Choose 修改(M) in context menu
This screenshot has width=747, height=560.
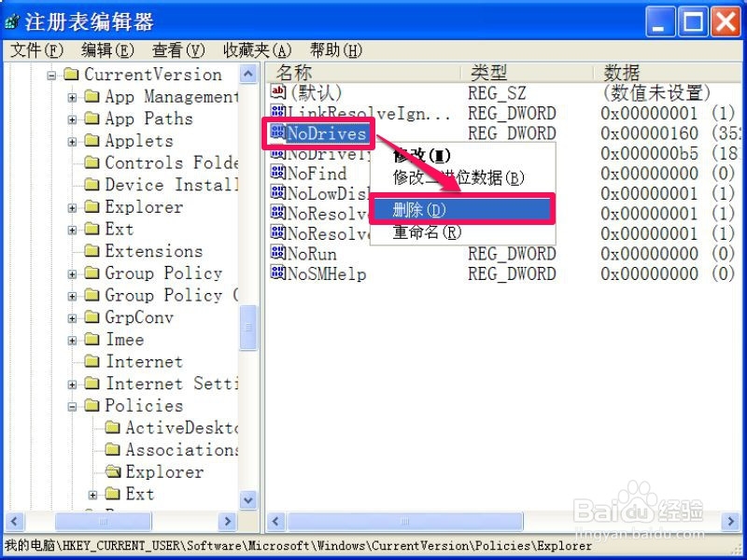tap(462, 155)
